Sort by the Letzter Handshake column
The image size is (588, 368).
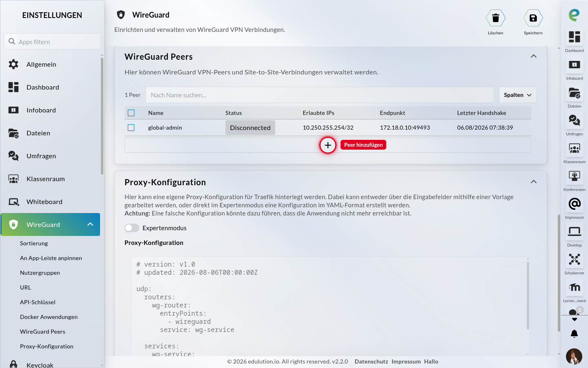point(481,113)
